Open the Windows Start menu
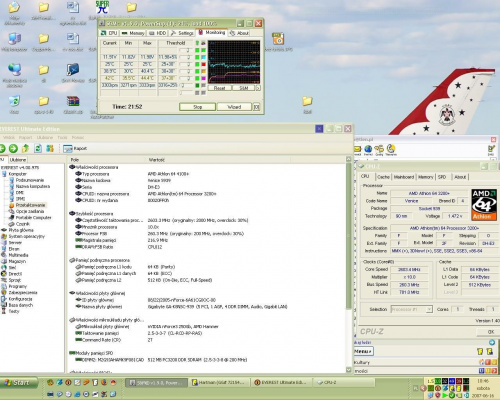500x400 pixels. click(18, 383)
